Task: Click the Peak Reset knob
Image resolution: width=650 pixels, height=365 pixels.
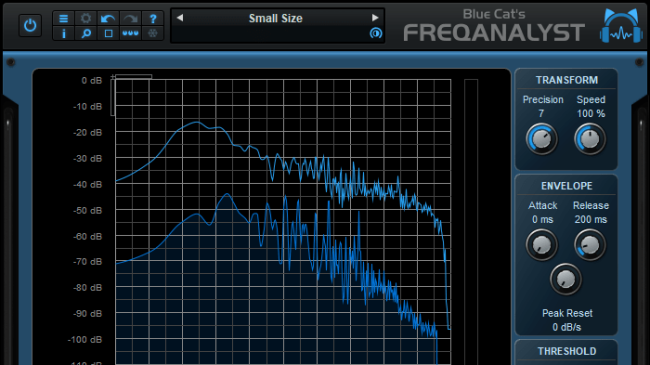Action: tap(566, 280)
